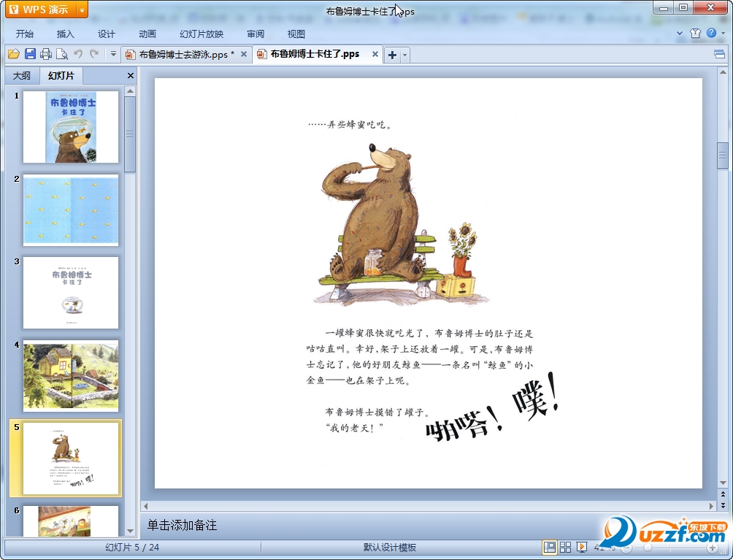The image size is (733, 560).
Task: Select slide 2 blue pattern thumbnail
Action: pos(71,210)
